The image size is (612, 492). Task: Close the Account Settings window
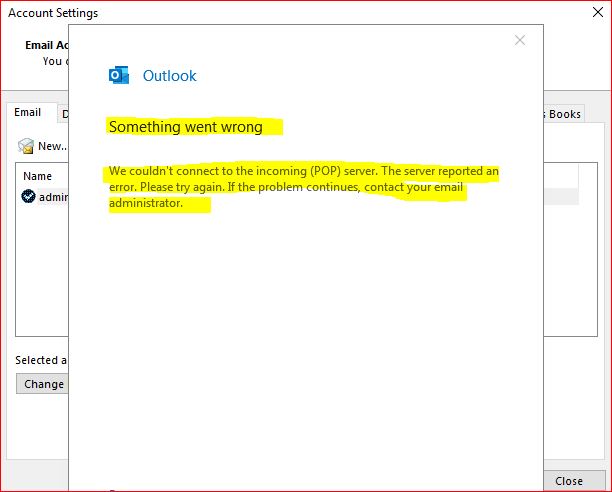pos(598,12)
